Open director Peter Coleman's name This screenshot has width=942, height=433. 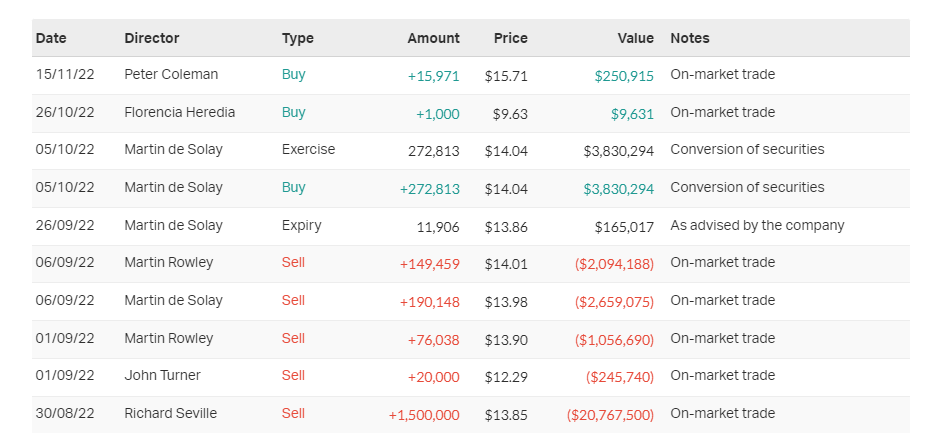pyautogui.click(x=171, y=75)
